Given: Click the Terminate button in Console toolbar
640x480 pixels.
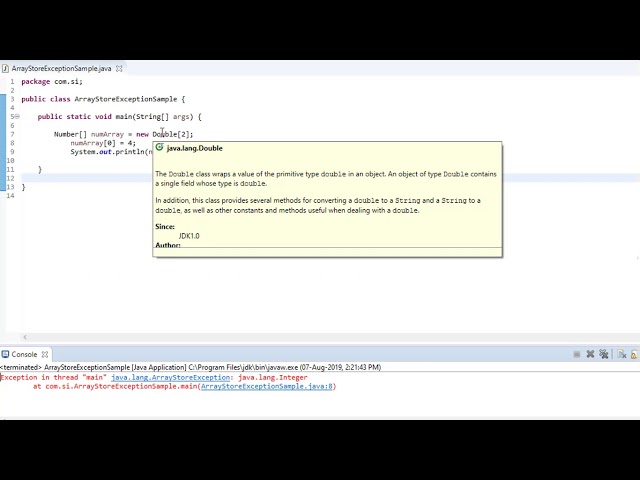Looking at the screenshot, I should [576, 354].
